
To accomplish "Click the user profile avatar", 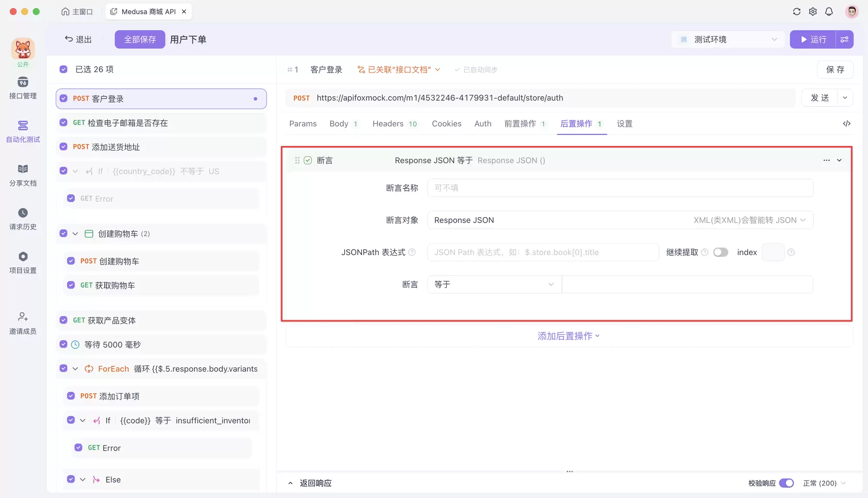I will tap(852, 12).
